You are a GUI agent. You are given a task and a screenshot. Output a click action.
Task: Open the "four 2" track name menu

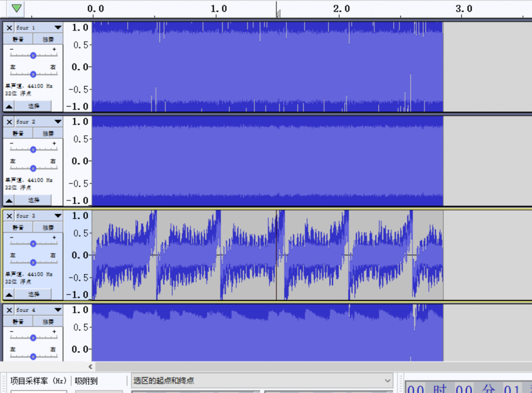tap(57, 122)
